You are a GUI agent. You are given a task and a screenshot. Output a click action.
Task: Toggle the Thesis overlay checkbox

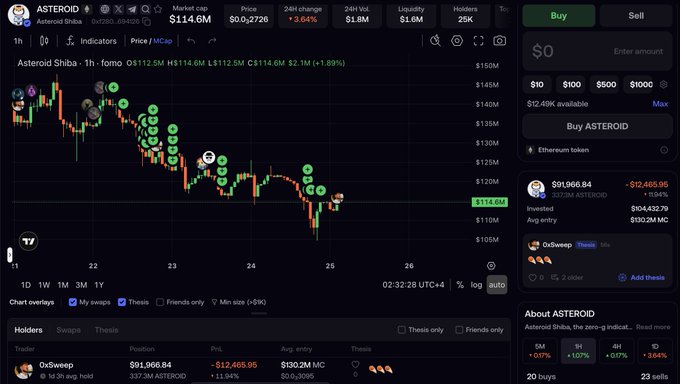click(122, 302)
